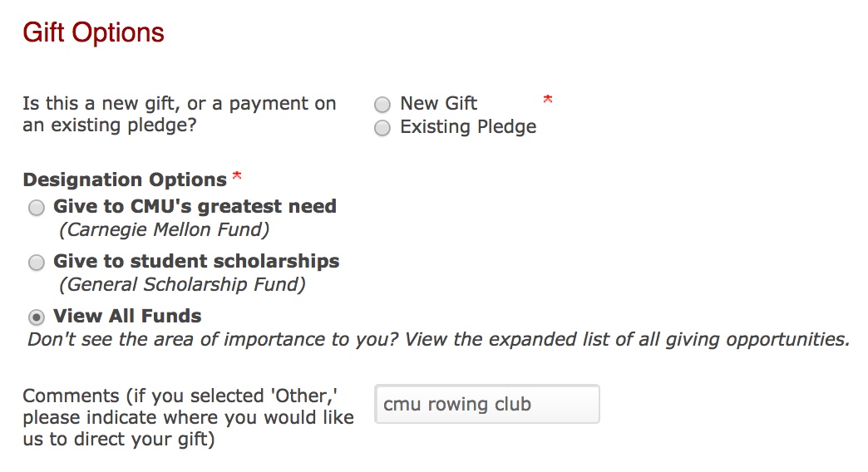Click 'Give to CMU's greatest need' label
This screenshot has width=868, height=472.
[195, 206]
